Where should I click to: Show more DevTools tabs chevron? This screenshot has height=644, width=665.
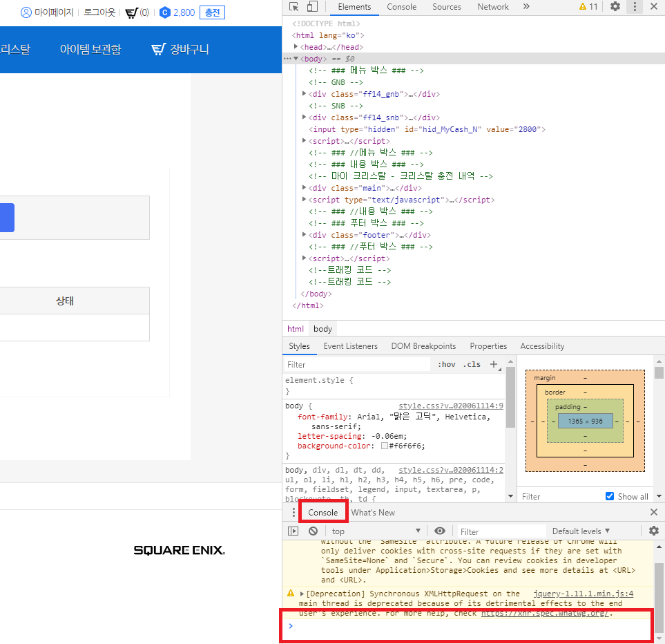point(526,6)
